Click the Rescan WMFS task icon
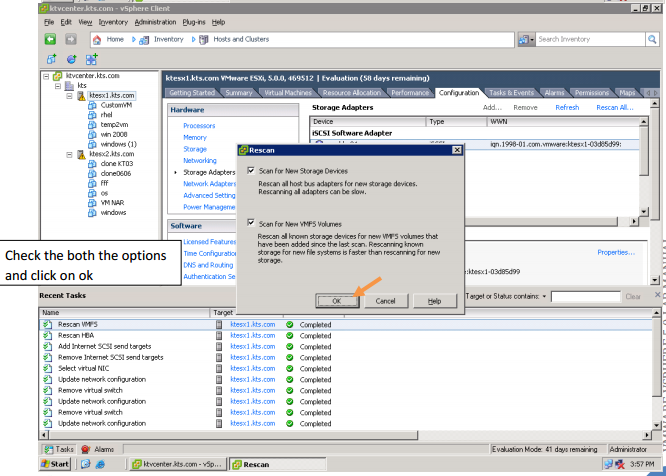This screenshot has width=666, height=476. point(48,324)
